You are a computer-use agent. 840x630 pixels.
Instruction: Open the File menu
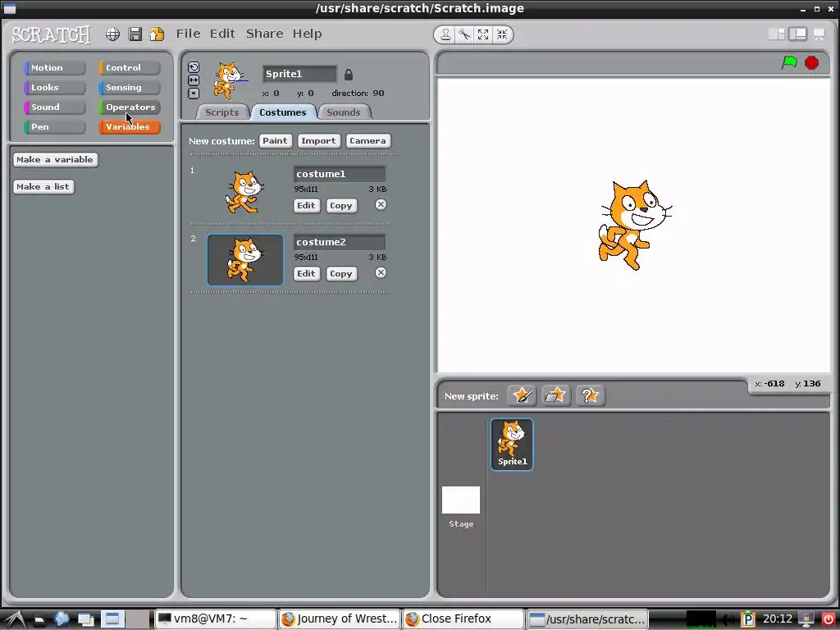pyautogui.click(x=189, y=34)
